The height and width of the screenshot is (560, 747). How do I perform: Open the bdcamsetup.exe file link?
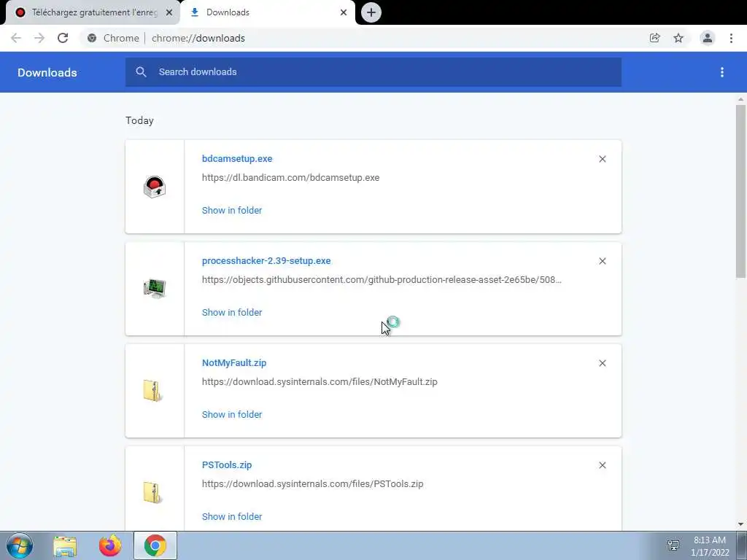tap(237, 158)
